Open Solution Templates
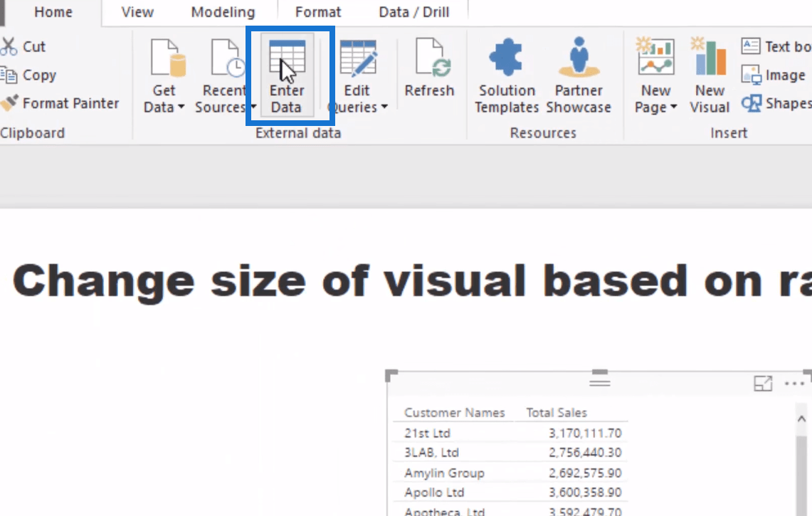 point(507,76)
